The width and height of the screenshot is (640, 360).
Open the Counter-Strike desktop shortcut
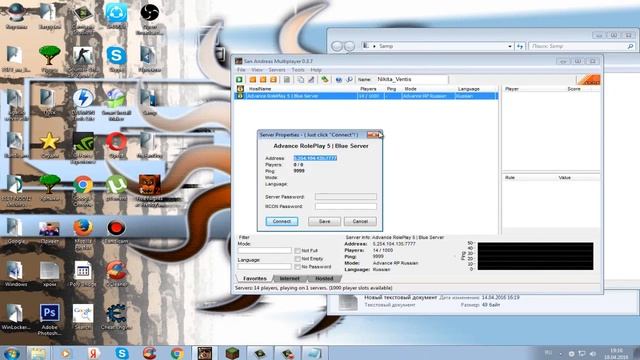pyautogui.click(x=83, y=60)
